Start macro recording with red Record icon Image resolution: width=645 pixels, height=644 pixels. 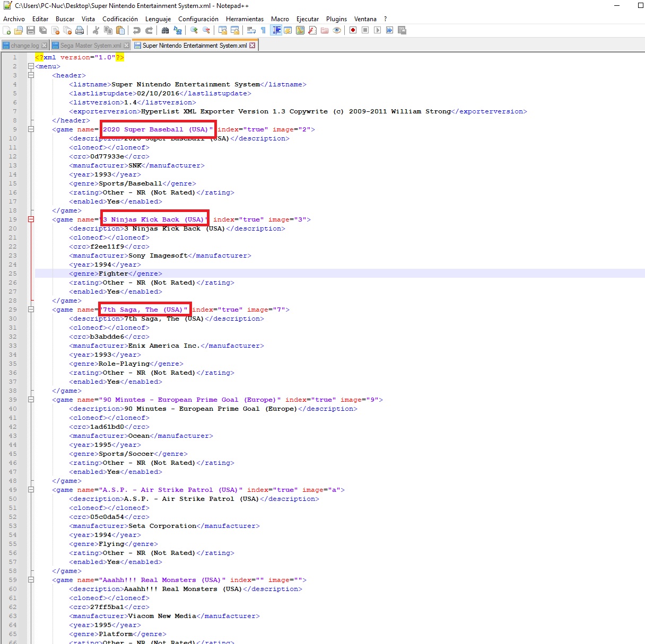(353, 30)
